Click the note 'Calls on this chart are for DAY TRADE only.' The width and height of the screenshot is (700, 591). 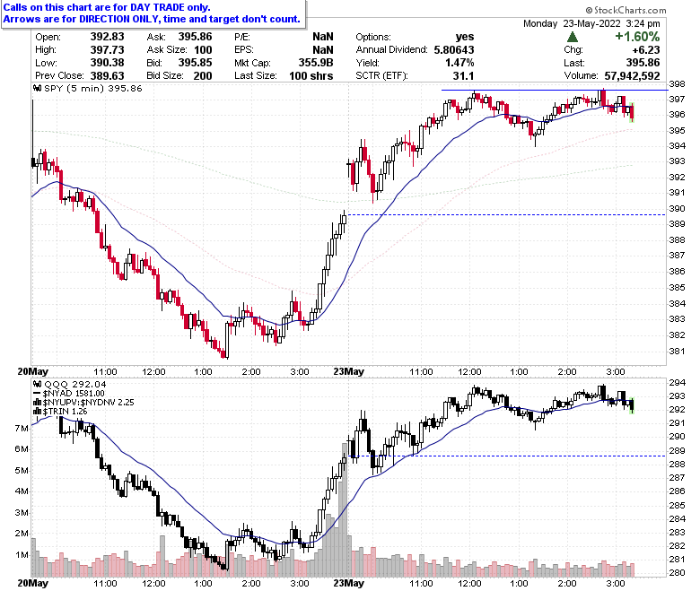click(x=107, y=7)
